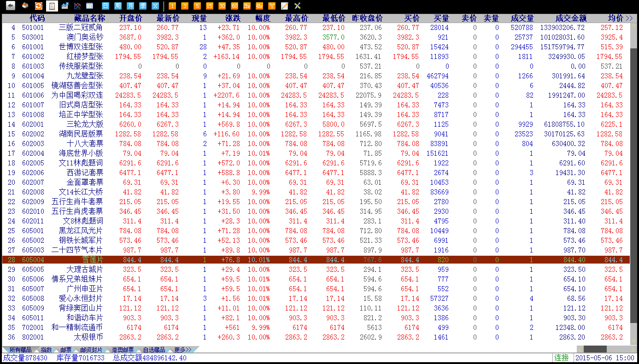Select the 5-minute chart icon
This screenshot has height=364, width=639.
[197, 6]
